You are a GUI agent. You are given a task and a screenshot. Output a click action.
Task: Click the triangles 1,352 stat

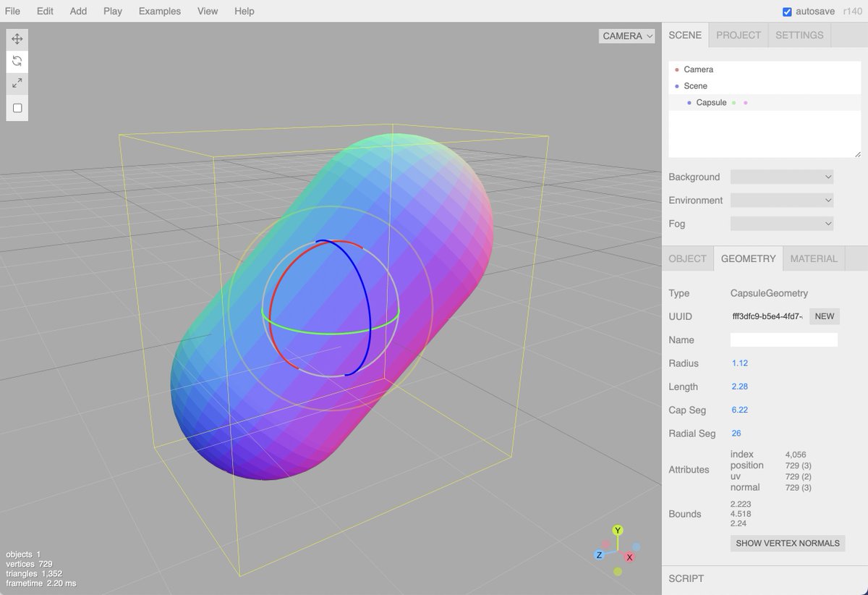[33, 574]
